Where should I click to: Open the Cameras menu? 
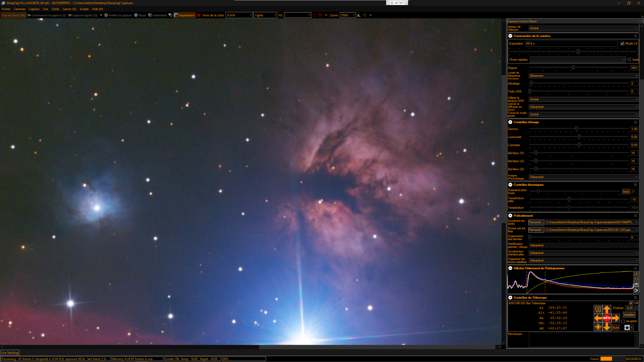coord(19,9)
